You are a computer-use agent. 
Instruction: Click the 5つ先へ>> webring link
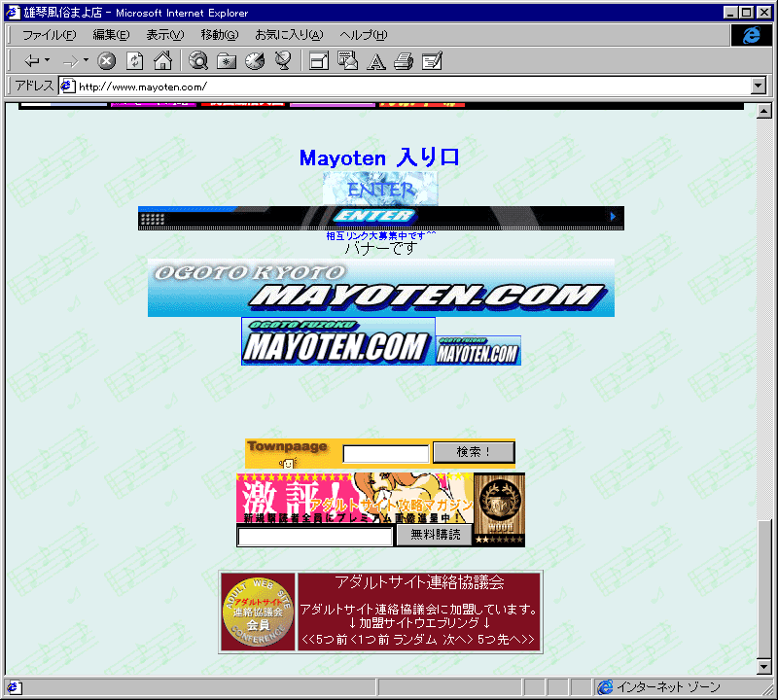506,640
